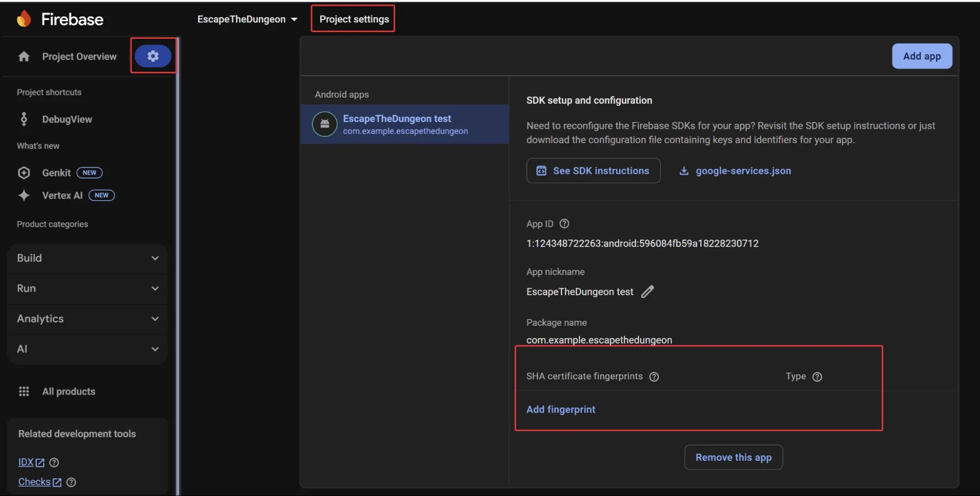This screenshot has width=980, height=496.
Task: Click the App ID help icon
Action: [x=564, y=223]
